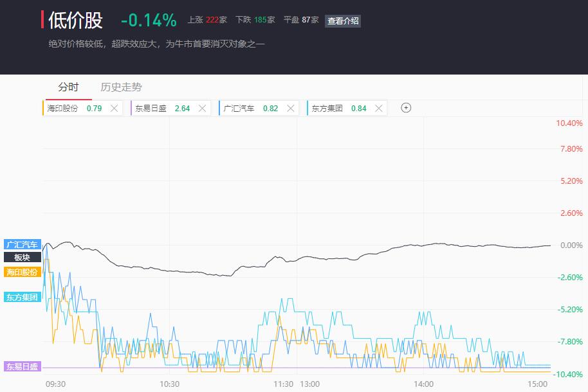The image size is (588, 392).
Task: Remove 广汇汽车 from the comparison chart
Action: click(x=290, y=108)
